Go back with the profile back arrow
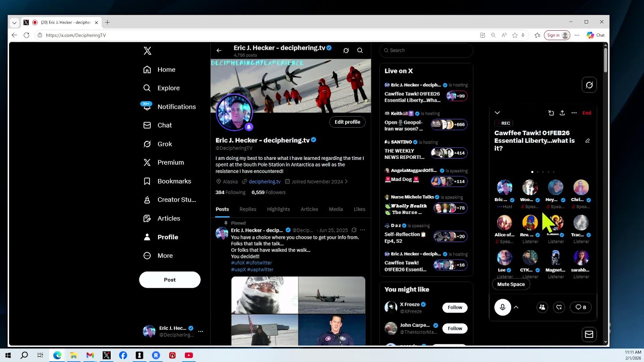The height and width of the screenshot is (362, 644). point(219,50)
